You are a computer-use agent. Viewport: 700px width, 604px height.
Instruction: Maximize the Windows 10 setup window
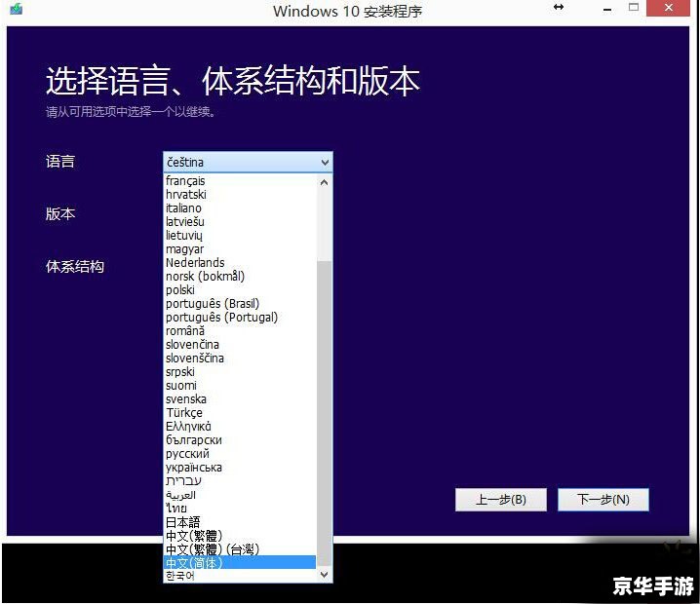[634, 7]
